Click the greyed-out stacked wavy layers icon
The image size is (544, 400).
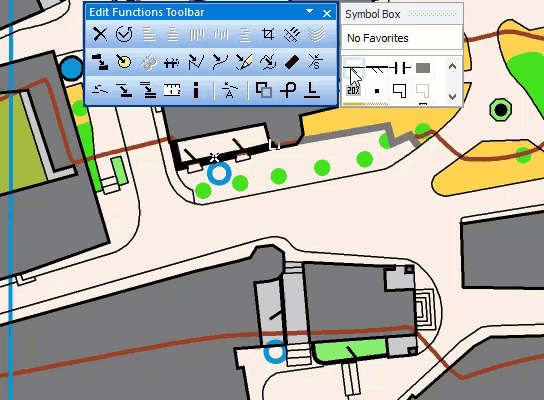[316, 34]
